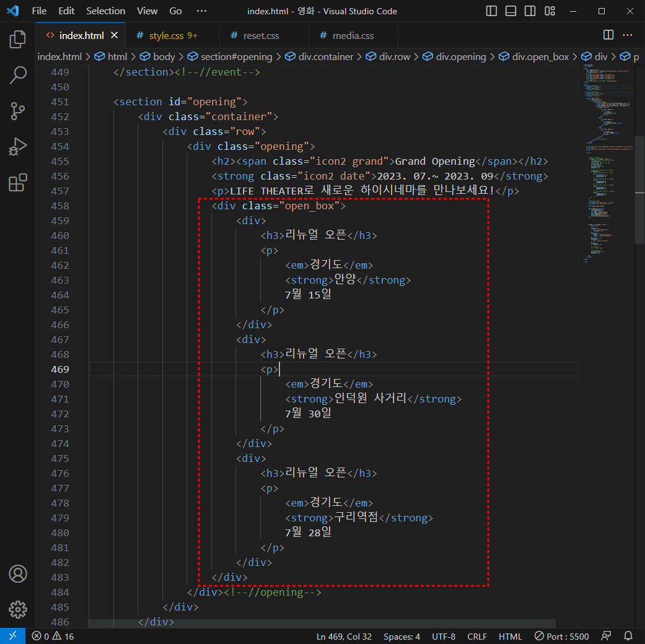Change encoding via UTF-8
The height and width of the screenshot is (644, 645).
pyautogui.click(x=444, y=636)
